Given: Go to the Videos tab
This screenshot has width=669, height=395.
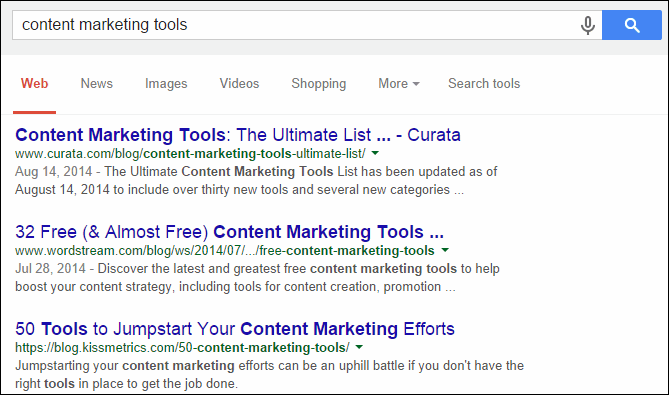Looking at the screenshot, I should 239,84.
